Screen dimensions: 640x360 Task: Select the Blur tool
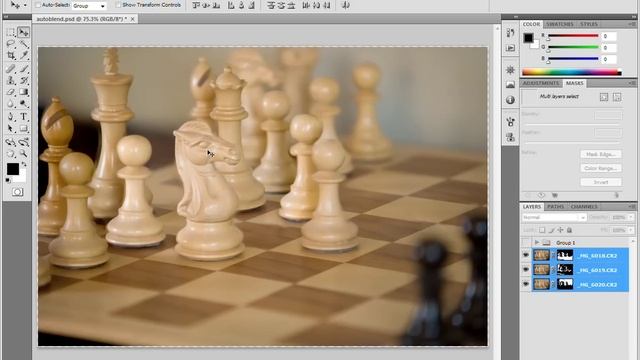(x=11, y=104)
